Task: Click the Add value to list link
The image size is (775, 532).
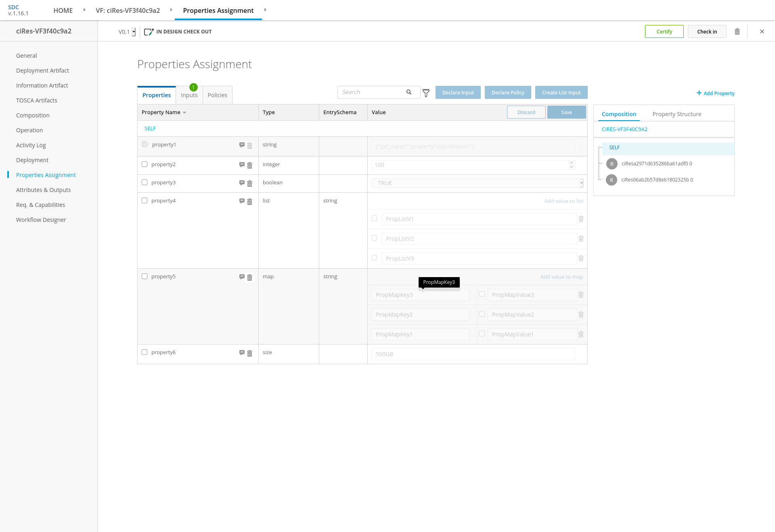Action: click(563, 201)
